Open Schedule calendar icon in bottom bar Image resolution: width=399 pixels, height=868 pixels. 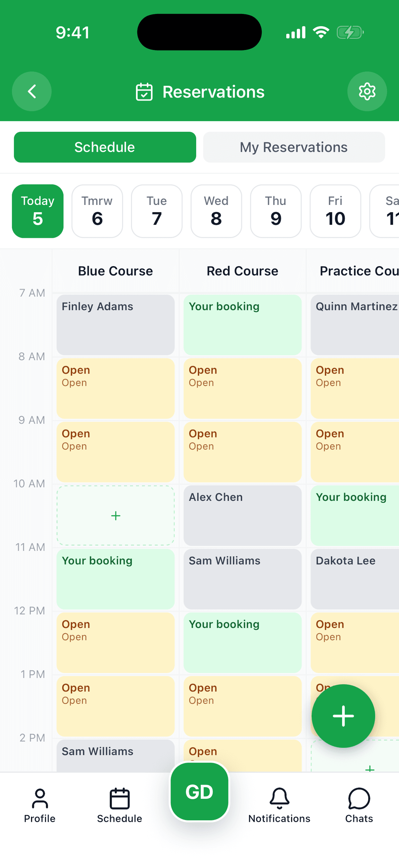119,806
